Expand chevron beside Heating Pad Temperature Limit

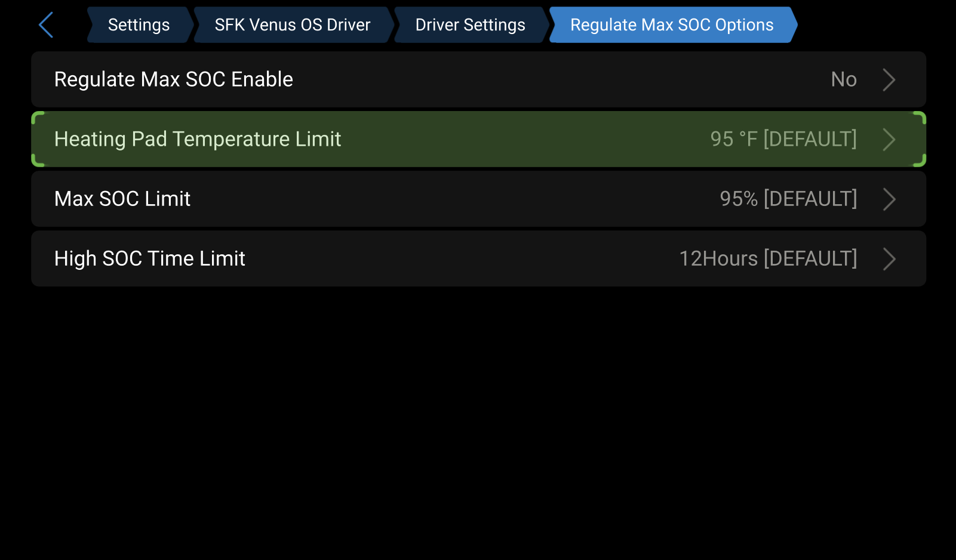[x=889, y=139]
